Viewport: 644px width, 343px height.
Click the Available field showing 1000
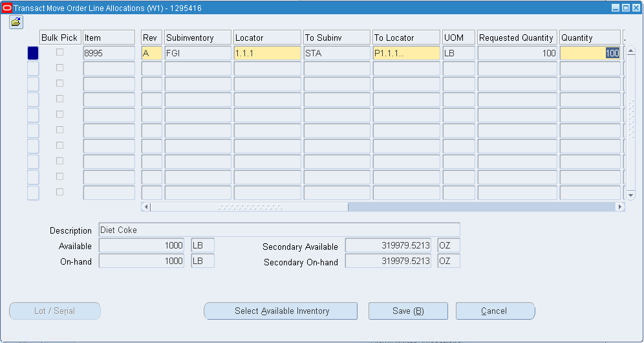[x=142, y=245]
